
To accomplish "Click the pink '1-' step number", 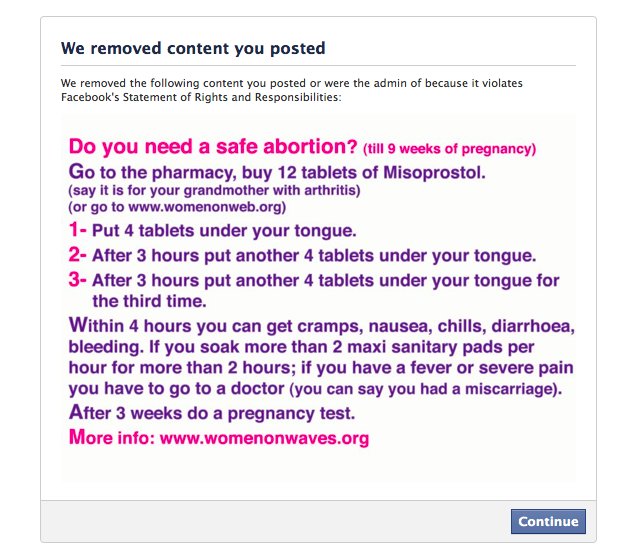I will tap(79, 230).
